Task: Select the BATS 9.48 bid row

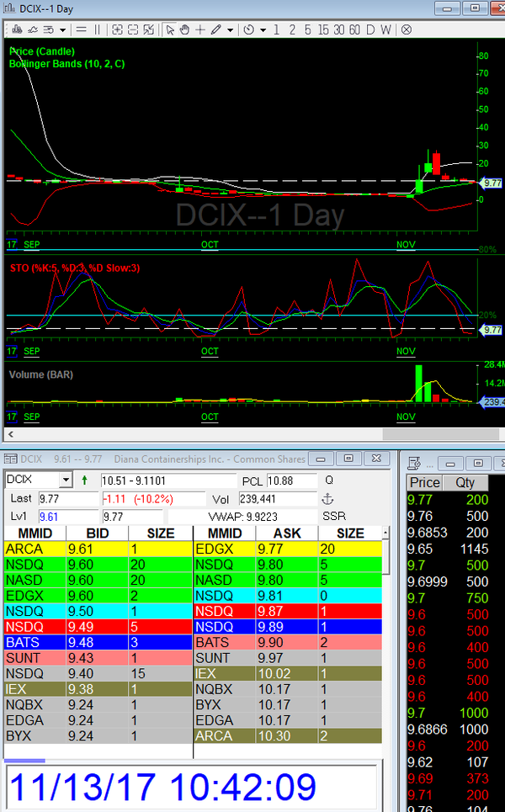Action: coord(98,642)
